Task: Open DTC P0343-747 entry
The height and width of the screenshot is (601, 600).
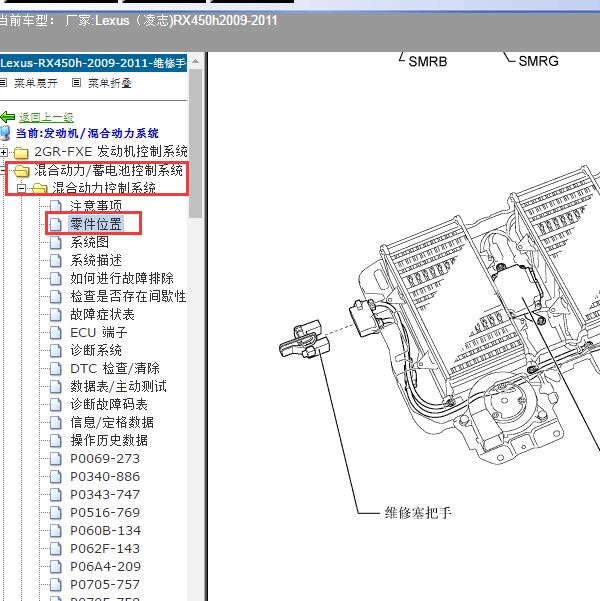Action: (105, 494)
